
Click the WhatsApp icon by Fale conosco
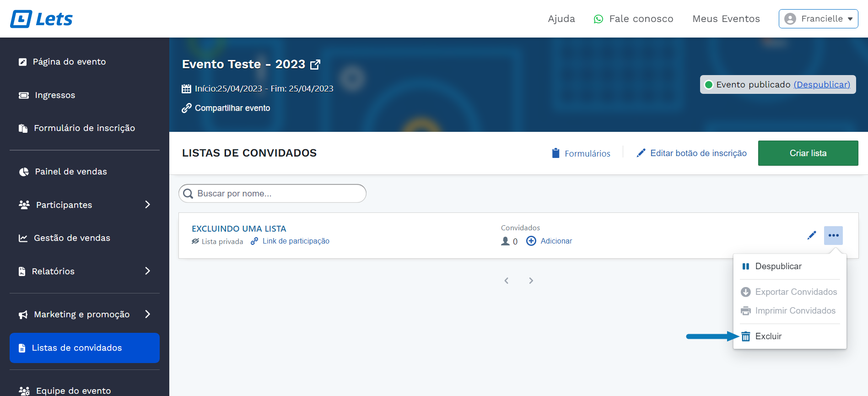(598, 19)
